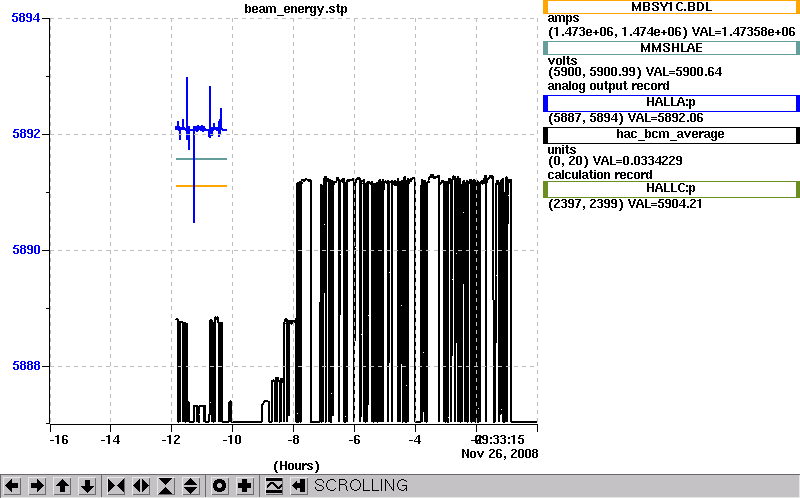Click the 'volts' units label
The width and height of the screenshot is (800, 498).
(562, 61)
